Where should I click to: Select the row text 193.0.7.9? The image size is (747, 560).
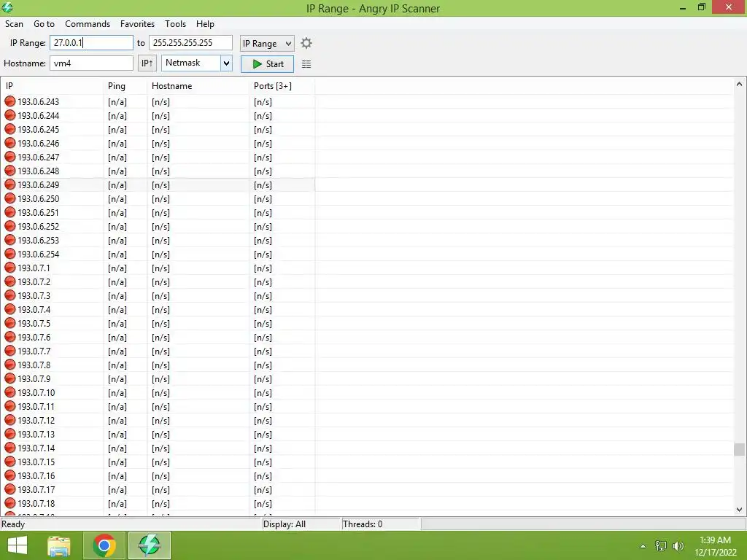pyautogui.click(x=34, y=378)
